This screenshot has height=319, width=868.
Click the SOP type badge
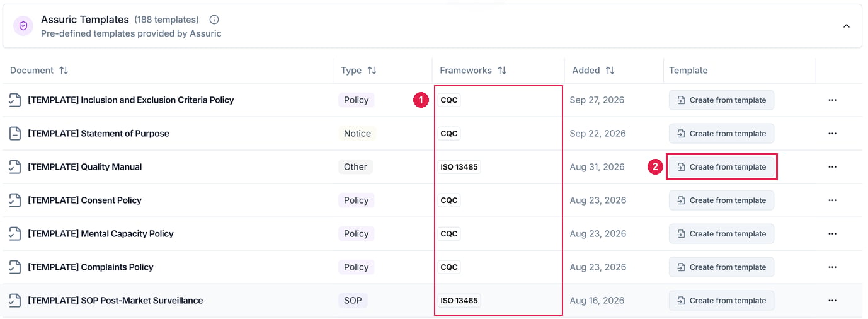click(x=353, y=301)
